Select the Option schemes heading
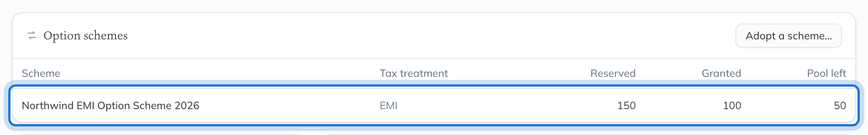868x135 pixels. [86, 36]
